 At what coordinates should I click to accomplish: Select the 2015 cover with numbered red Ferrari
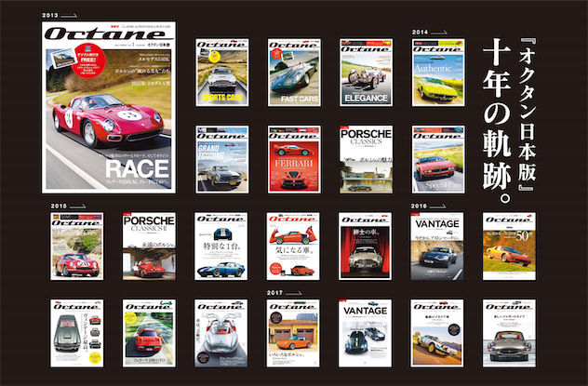click(x=77, y=246)
